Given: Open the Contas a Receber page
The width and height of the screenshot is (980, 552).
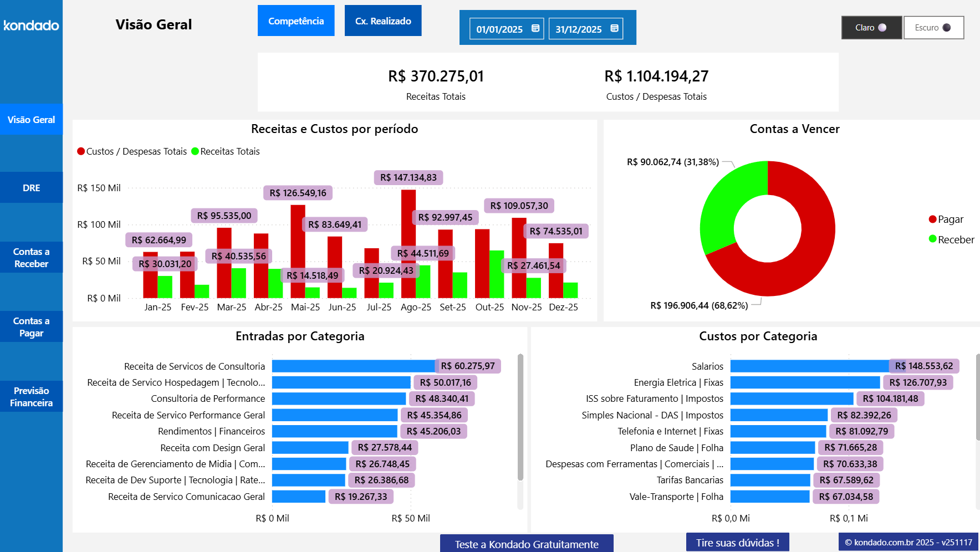Looking at the screenshot, I should coord(31,257).
